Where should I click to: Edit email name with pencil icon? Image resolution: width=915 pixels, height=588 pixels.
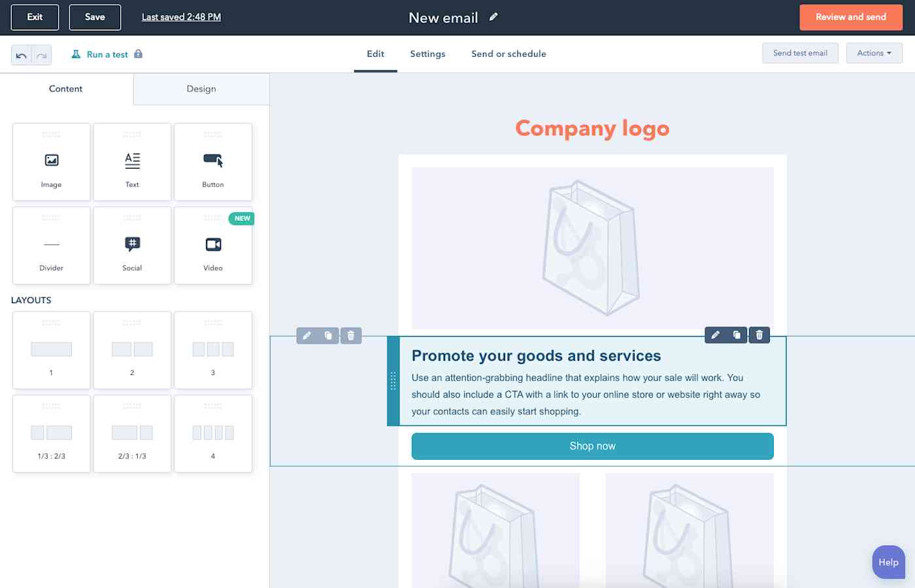[x=493, y=17]
